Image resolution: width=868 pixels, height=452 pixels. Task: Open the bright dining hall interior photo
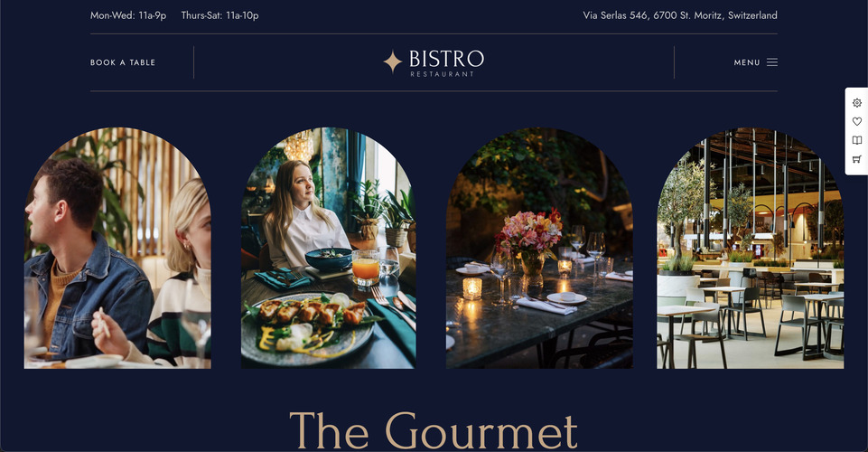pos(750,249)
